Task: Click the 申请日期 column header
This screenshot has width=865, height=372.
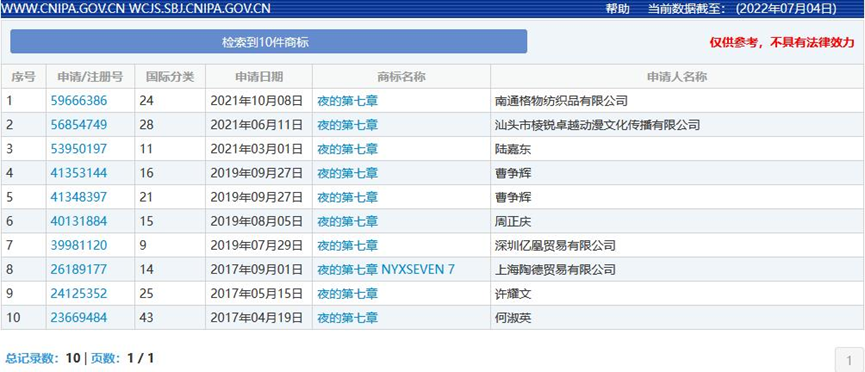Action: [x=259, y=77]
